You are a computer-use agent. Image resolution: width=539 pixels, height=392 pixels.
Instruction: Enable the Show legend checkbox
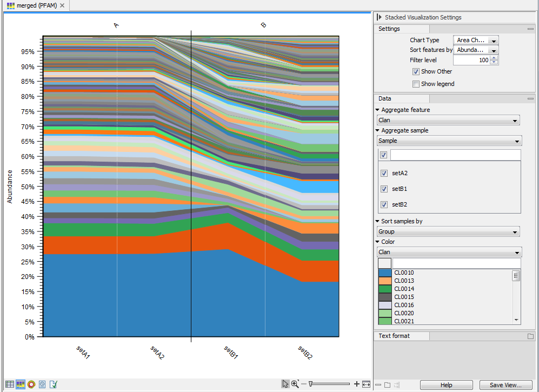tap(416, 84)
